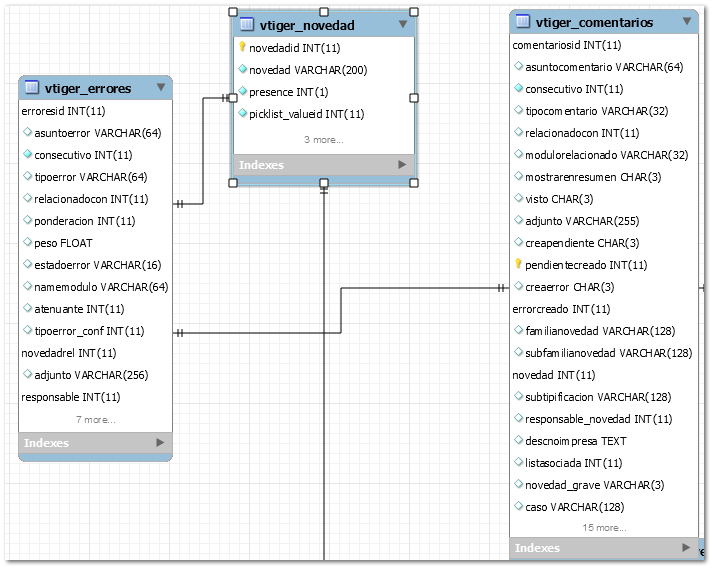713x569 pixels.
Task: Click the diamond icon beside asuntocomentario
Action: click(518, 66)
